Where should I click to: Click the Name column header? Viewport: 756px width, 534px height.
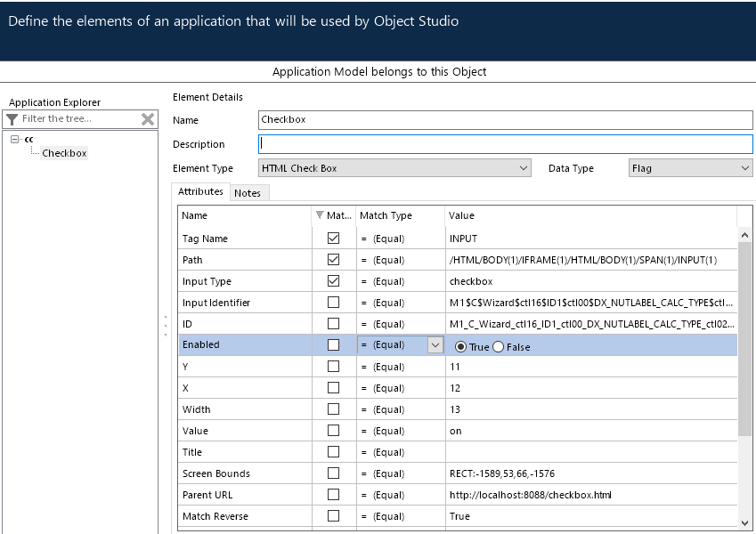pos(245,215)
